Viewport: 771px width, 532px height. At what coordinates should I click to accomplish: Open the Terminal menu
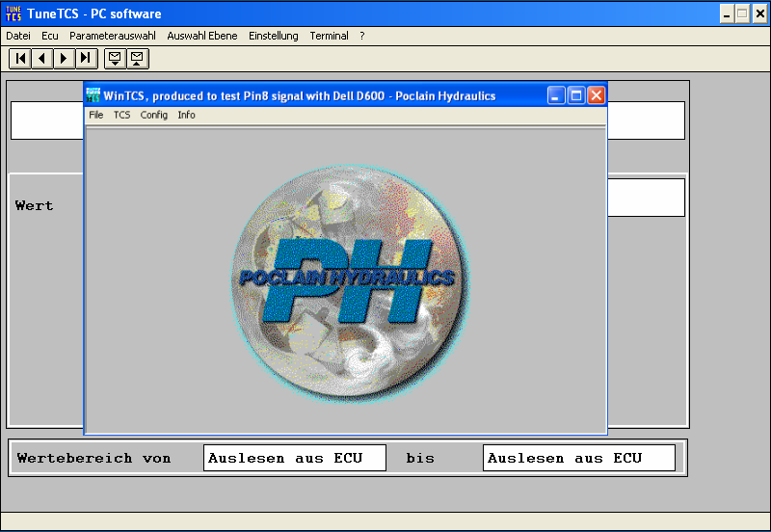point(329,36)
